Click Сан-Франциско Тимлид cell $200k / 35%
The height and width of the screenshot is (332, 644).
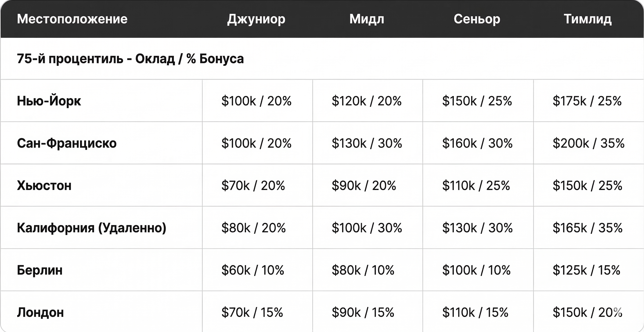click(589, 143)
